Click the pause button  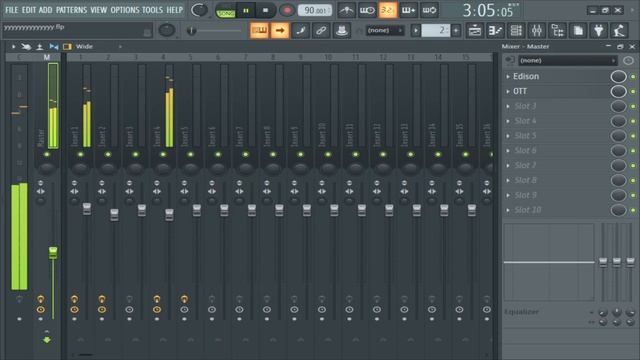[246, 11]
